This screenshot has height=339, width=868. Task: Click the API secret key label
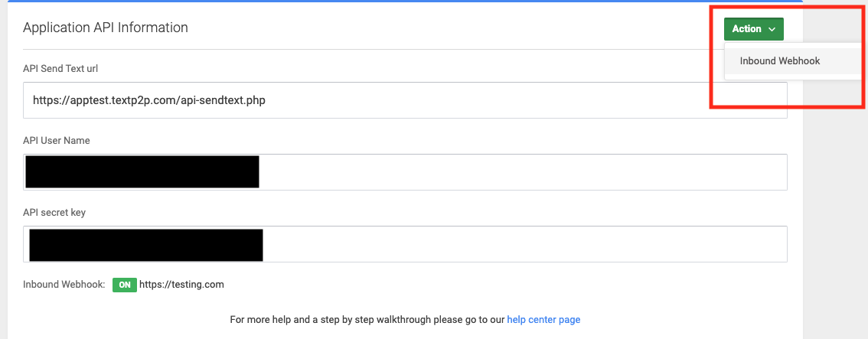tap(54, 213)
